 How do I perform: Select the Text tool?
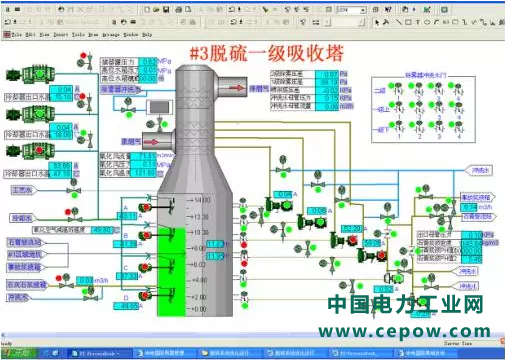[417, 22]
